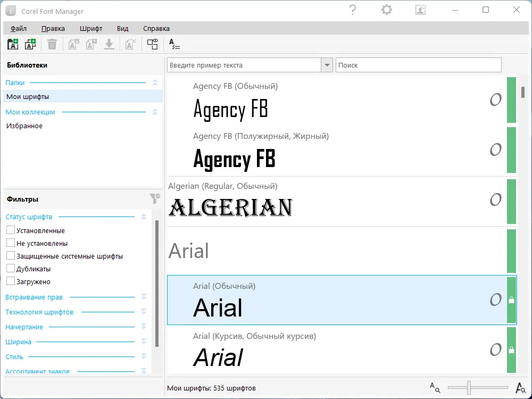Enable the Установленные filter checkbox
Image resolution: width=532 pixels, height=399 pixels.
pos(11,230)
